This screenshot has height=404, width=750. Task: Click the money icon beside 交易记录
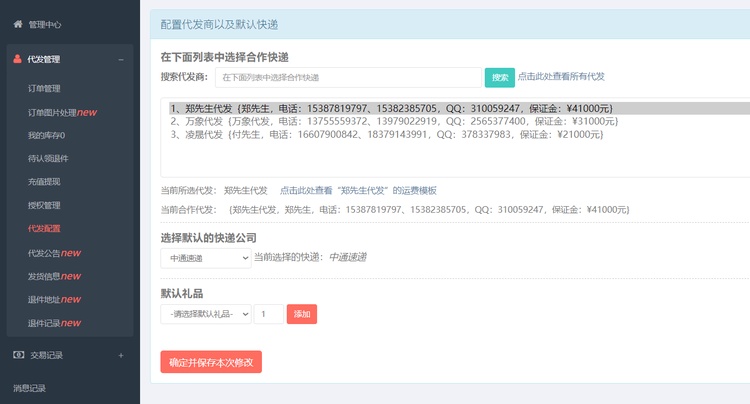click(18, 355)
